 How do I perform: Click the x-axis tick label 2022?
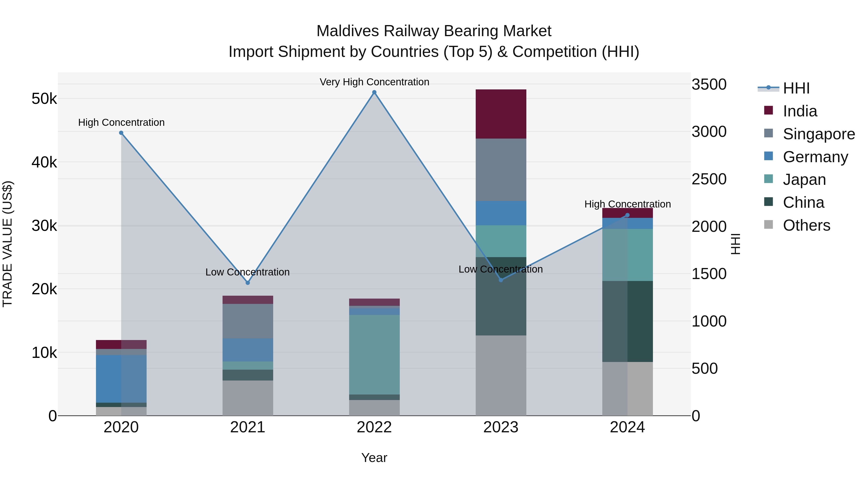[374, 427]
